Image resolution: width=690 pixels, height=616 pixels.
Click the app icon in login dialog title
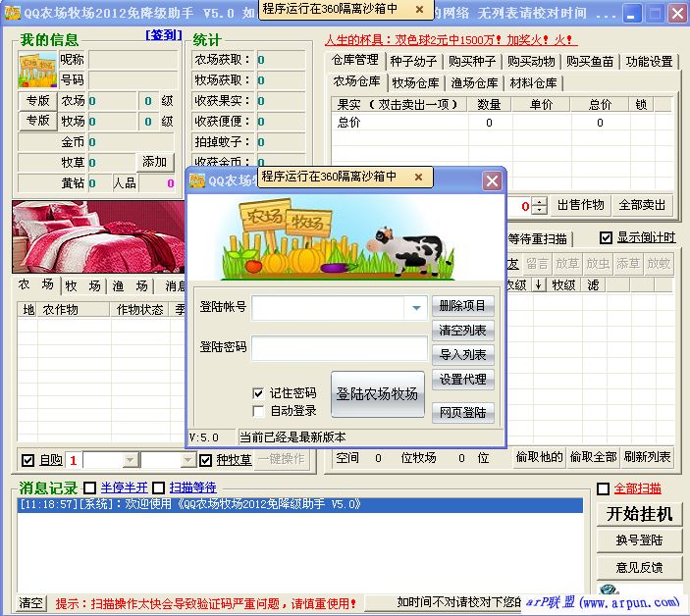pyautogui.click(x=197, y=180)
